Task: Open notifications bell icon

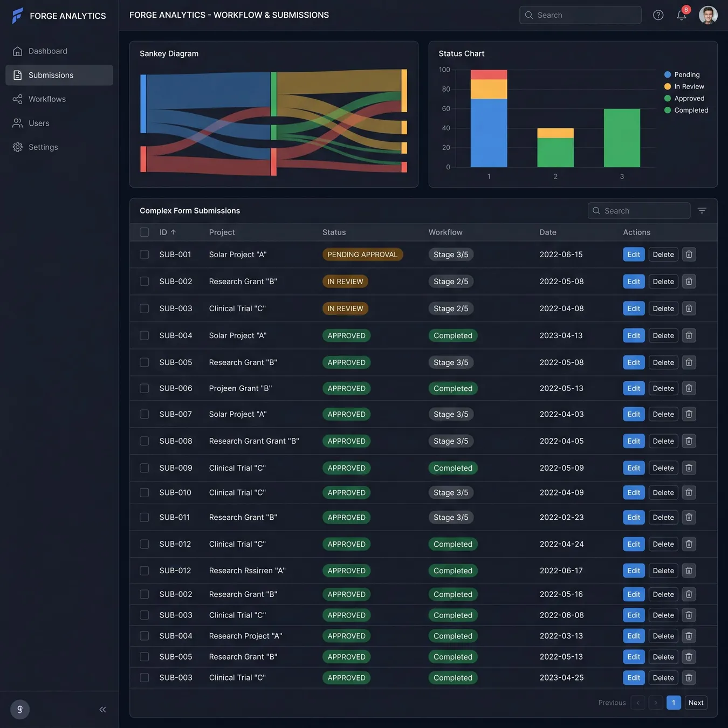Action: (682, 15)
